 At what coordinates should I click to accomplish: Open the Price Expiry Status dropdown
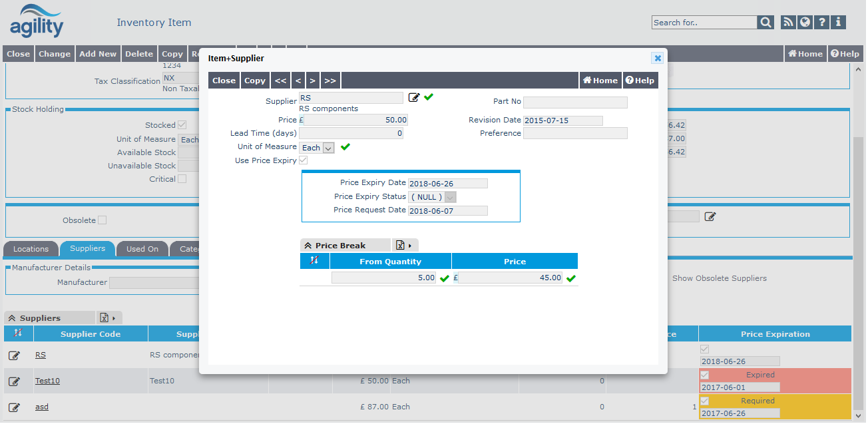pos(432,197)
